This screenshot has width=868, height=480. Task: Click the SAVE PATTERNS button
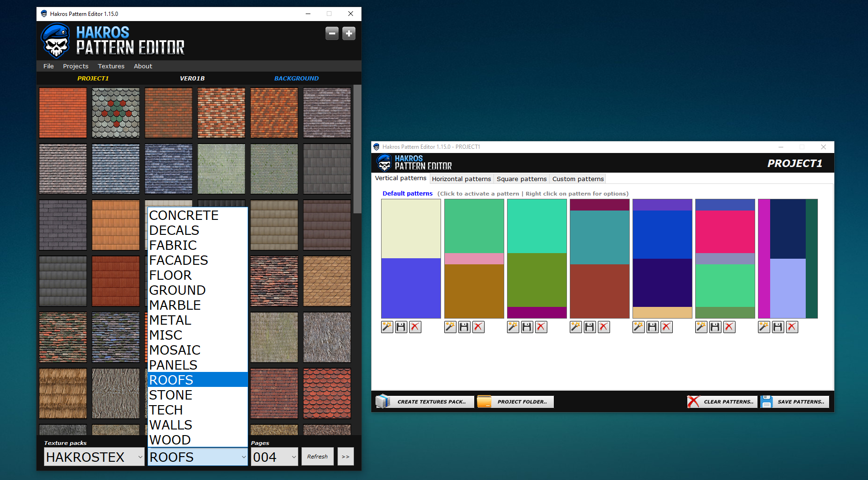pyautogui.click(x=794, y=401)
